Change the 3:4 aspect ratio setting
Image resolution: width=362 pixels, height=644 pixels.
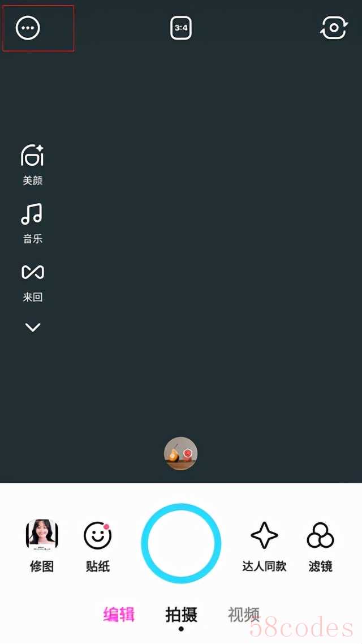click(181, 28)
